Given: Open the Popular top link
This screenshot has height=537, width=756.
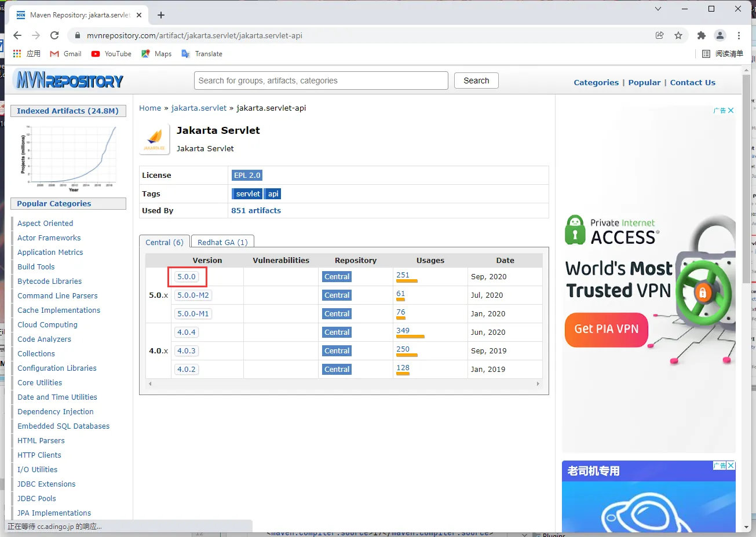Looking at the screenshot, I should click(644, 82).
